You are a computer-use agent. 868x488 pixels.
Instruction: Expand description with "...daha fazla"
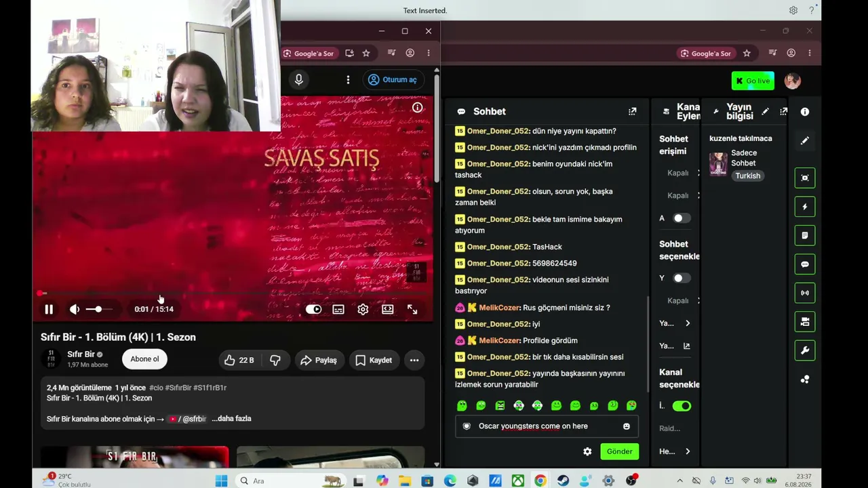tap(231, 419)
